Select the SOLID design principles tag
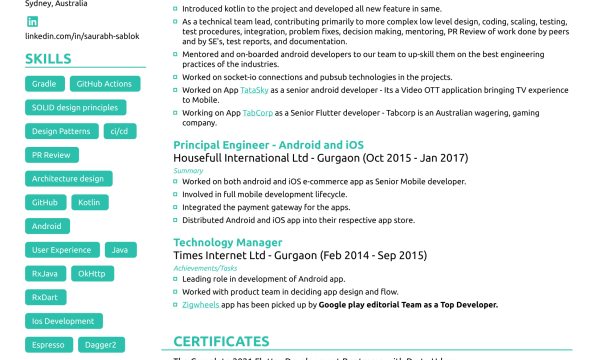600x360 pixels. 75,108
